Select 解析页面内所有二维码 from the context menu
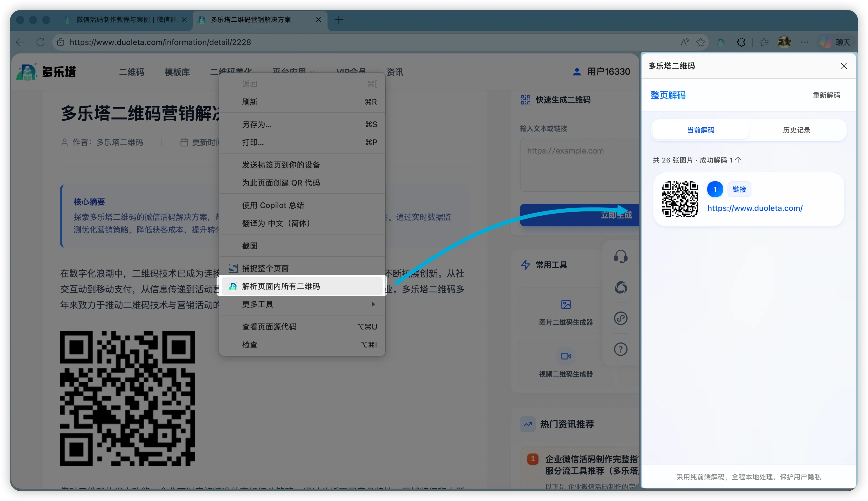868x501 pixels. (281, 286)
